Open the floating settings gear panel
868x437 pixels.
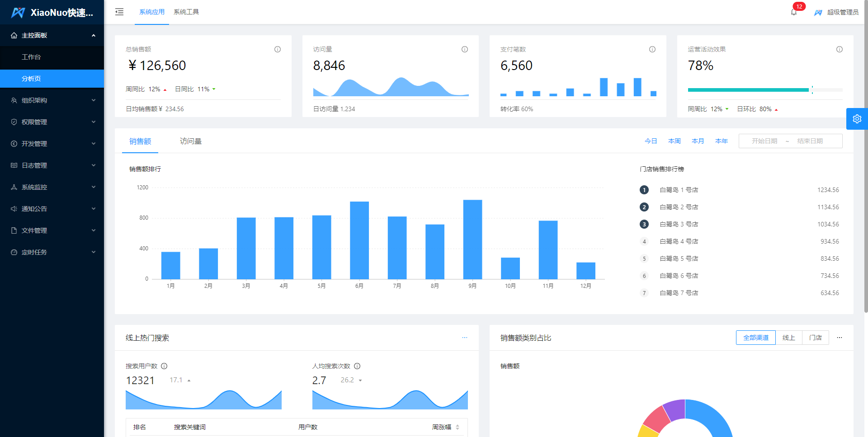pyautogui.click(x=857, y=119)
